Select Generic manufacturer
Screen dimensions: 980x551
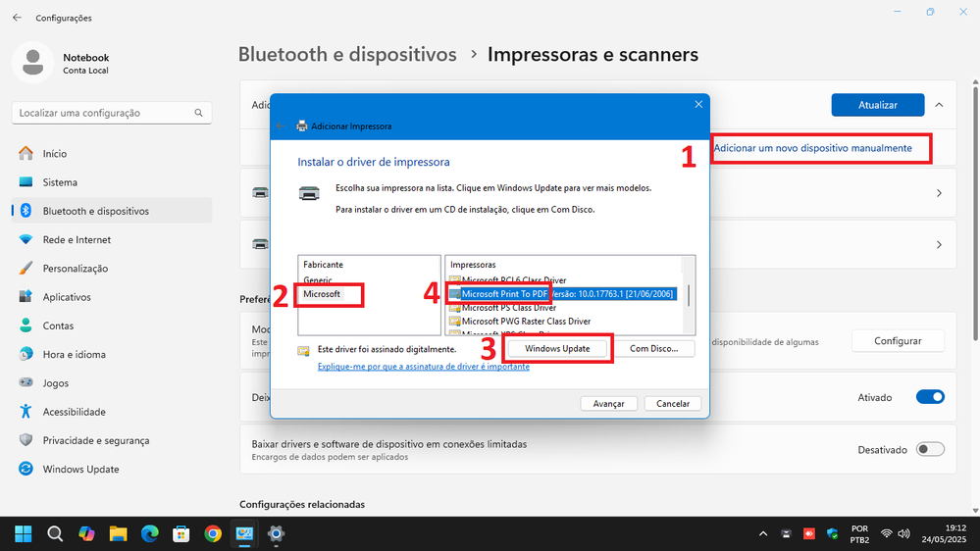click(318, 279)
